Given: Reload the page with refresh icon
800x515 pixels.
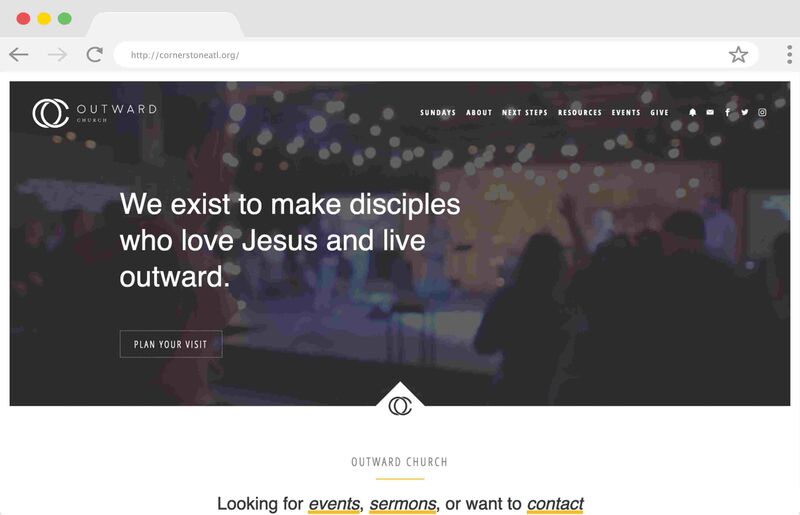Looking at the screenshot, I should [94, 54].
